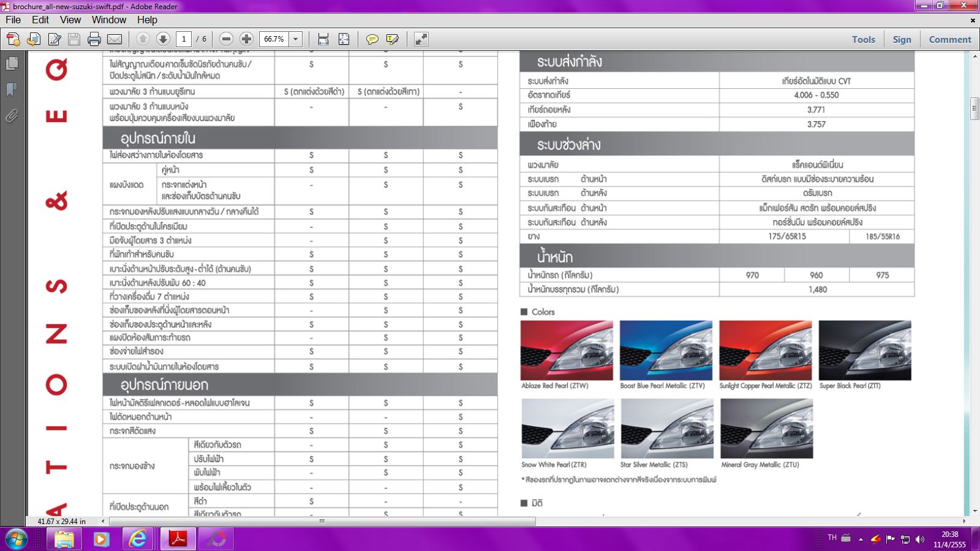Viewport: 980px width, 551px height.
Task: Close the document with small X
Action: point(973,20)
